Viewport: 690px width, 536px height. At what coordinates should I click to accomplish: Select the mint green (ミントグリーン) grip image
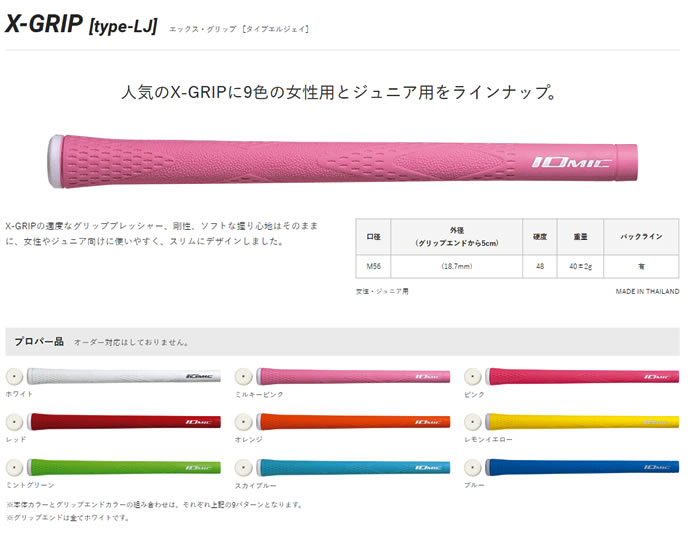click(x=124, y=467)
